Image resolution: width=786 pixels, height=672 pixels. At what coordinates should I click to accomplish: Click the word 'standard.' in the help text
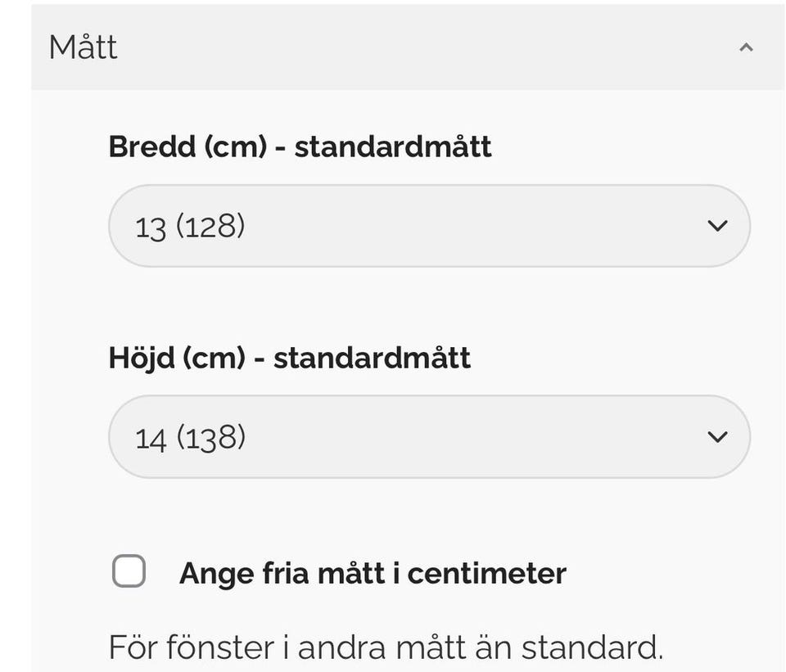pyautogui.click(x=592, y=647)
